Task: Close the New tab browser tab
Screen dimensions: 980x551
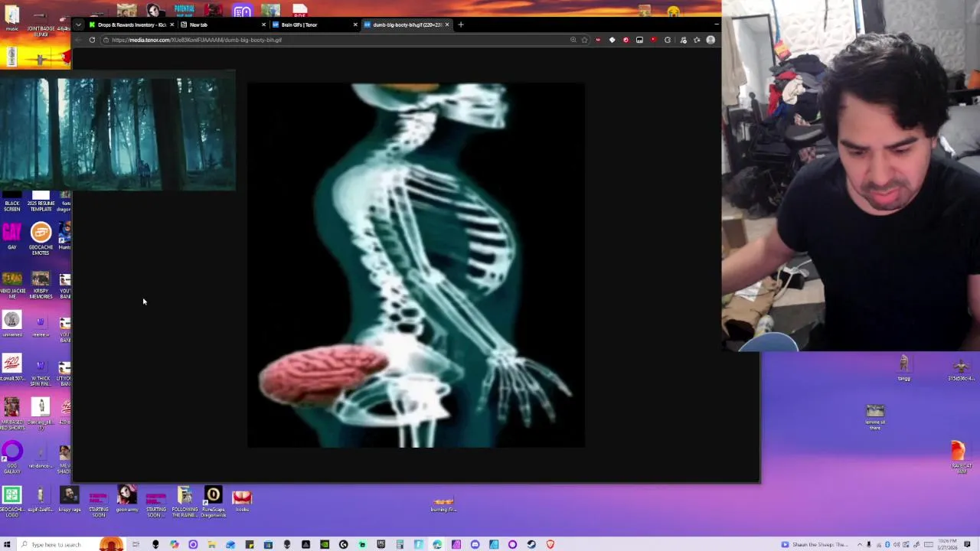Action: click(263, 24)
